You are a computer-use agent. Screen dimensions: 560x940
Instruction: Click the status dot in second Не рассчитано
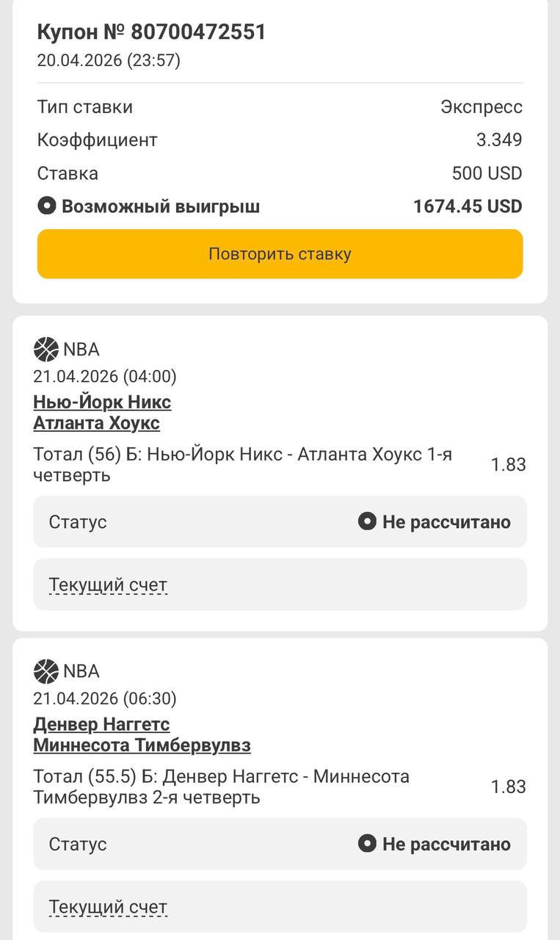(x=367, y=844)
